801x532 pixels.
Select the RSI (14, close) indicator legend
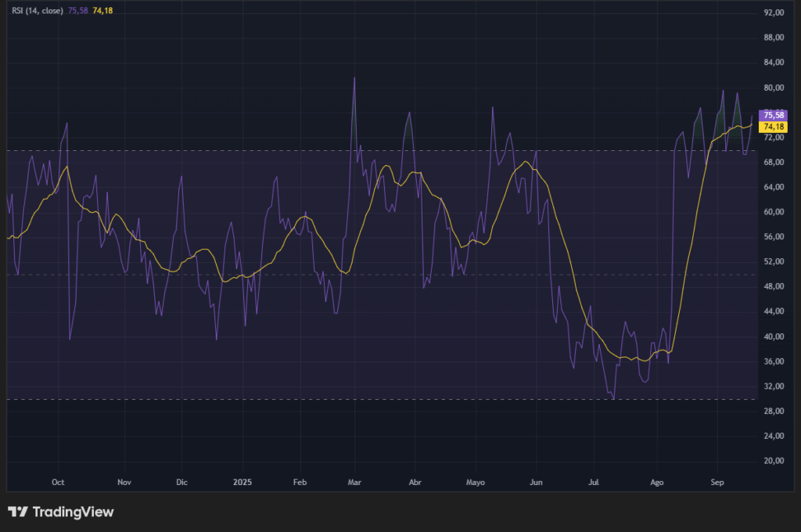tap(39, 9)
